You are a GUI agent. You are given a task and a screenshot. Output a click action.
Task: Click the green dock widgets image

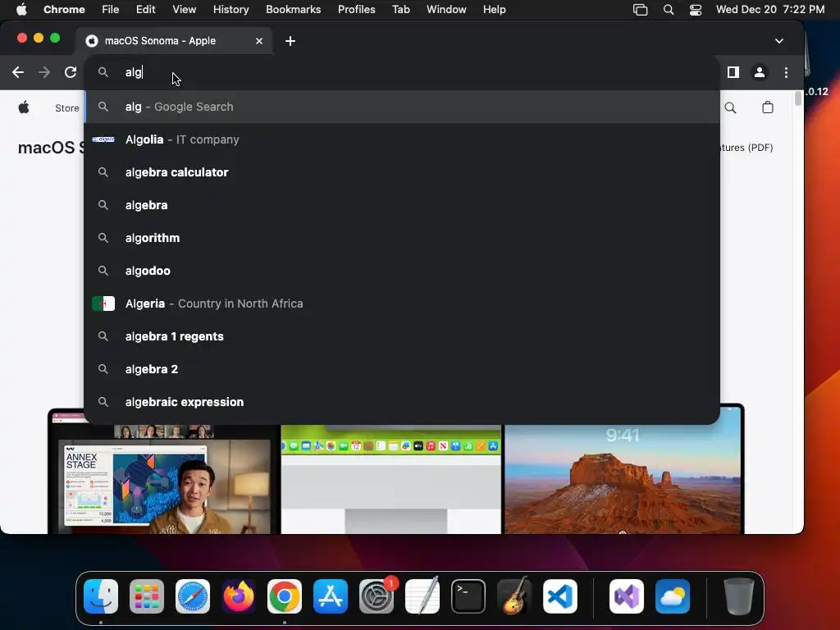391,479
